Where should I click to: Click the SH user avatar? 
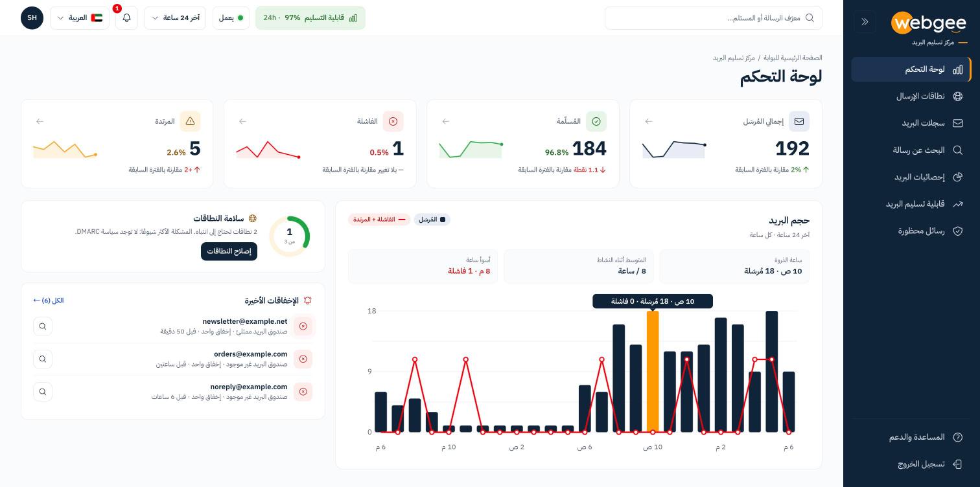[32, 18]
